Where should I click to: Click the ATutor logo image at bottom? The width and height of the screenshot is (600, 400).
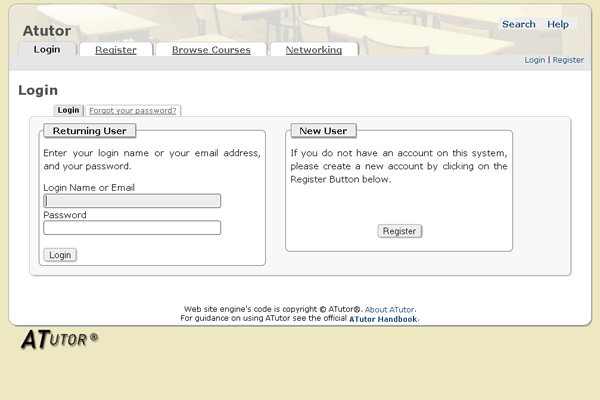[59, 340]
